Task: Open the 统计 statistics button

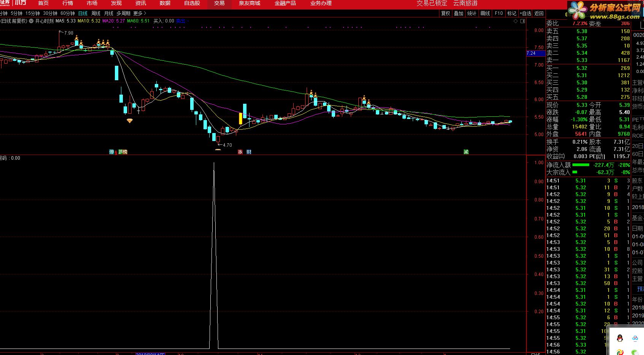Action: 472,13
